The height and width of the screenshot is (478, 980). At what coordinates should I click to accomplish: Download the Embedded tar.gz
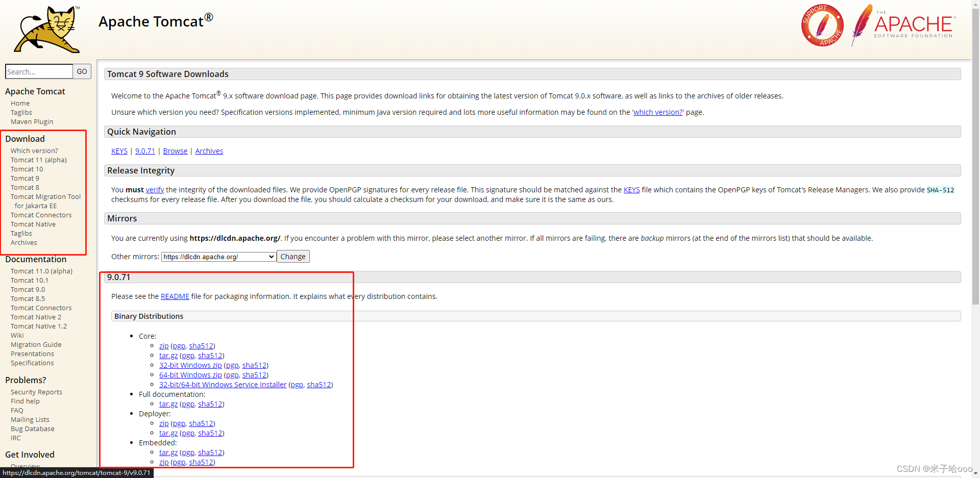[x=168, y=452]
